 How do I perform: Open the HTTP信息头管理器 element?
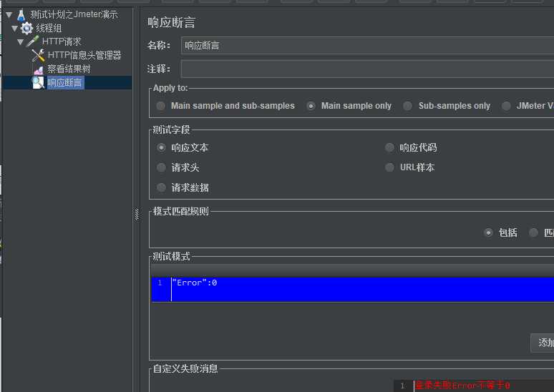coord(84,55)
